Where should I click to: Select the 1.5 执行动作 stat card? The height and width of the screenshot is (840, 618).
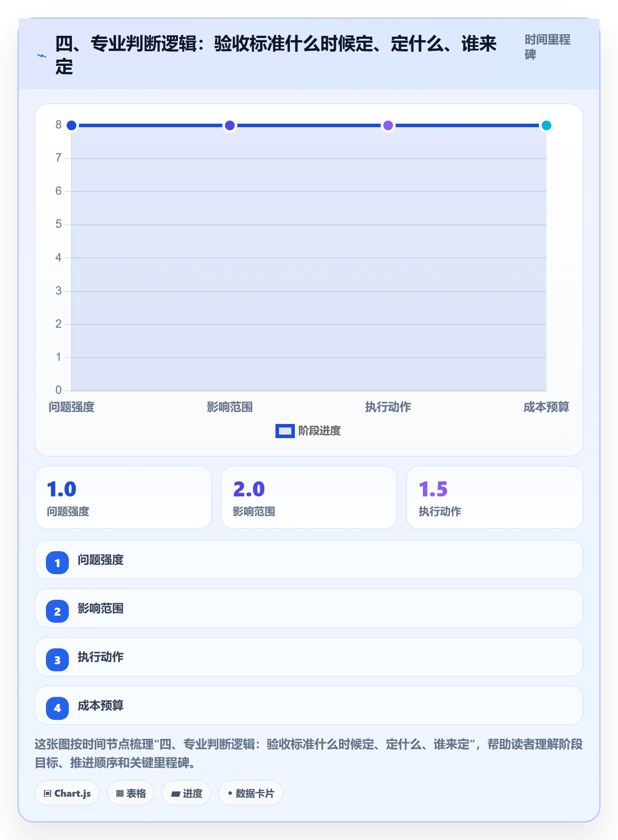[495, 497]
